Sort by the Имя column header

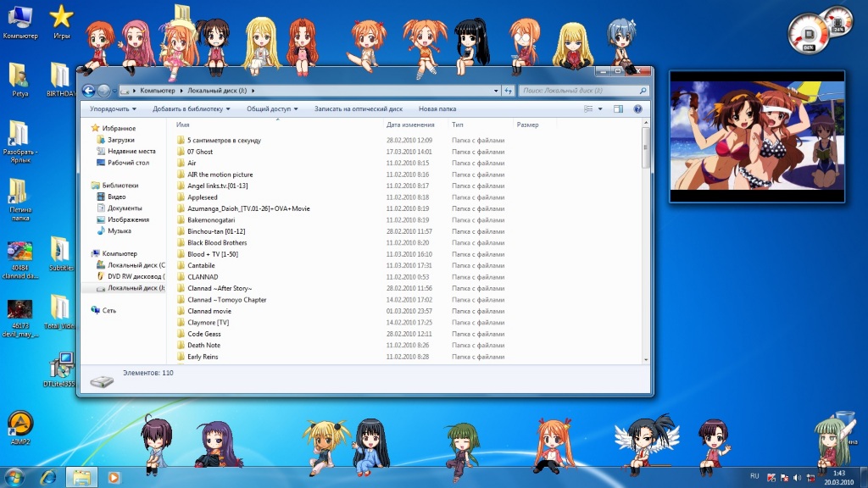click(x=183, y=125)
